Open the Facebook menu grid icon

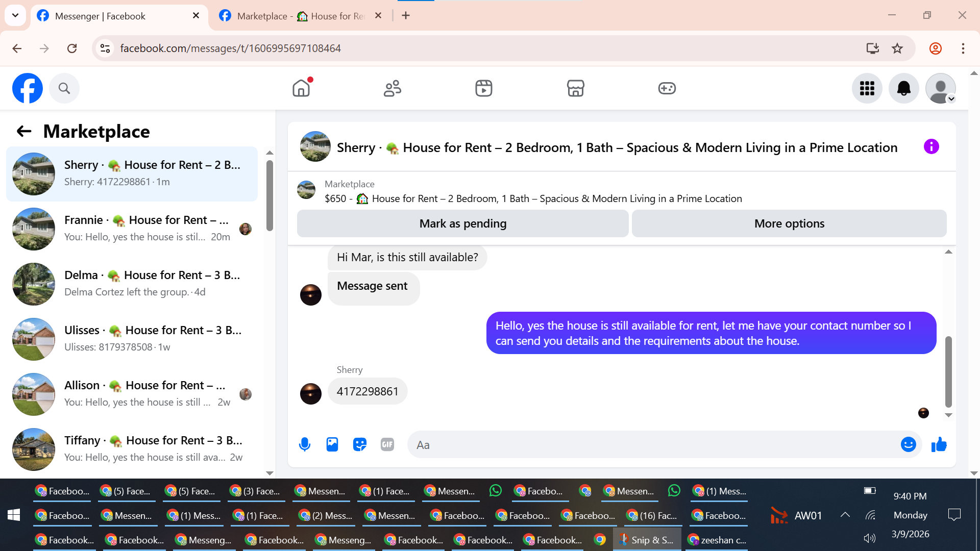(867, 88)
